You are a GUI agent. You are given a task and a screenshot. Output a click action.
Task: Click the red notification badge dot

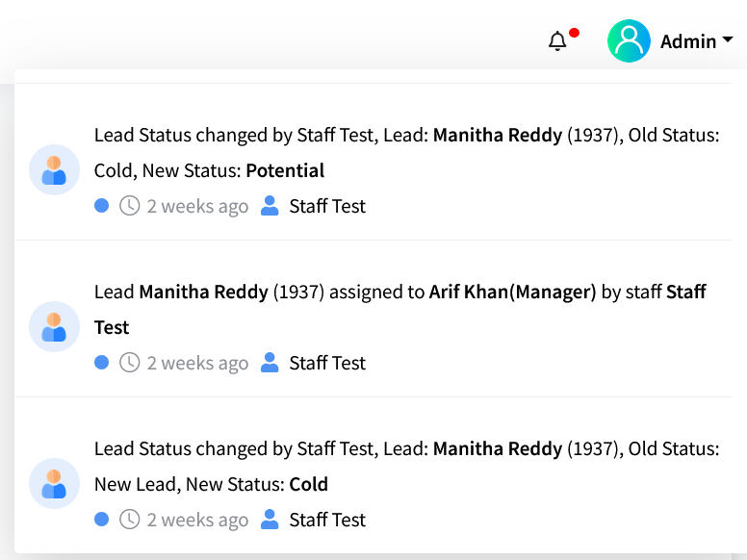pos(575,33)
